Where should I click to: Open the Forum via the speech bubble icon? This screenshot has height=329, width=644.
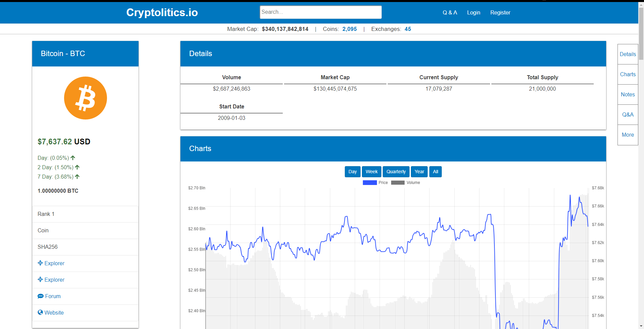40,296
